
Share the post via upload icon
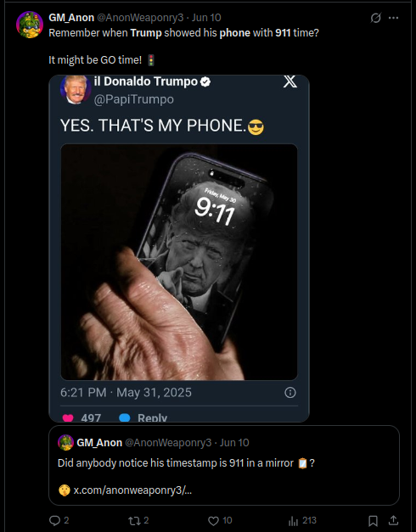[x=393, y=520]
